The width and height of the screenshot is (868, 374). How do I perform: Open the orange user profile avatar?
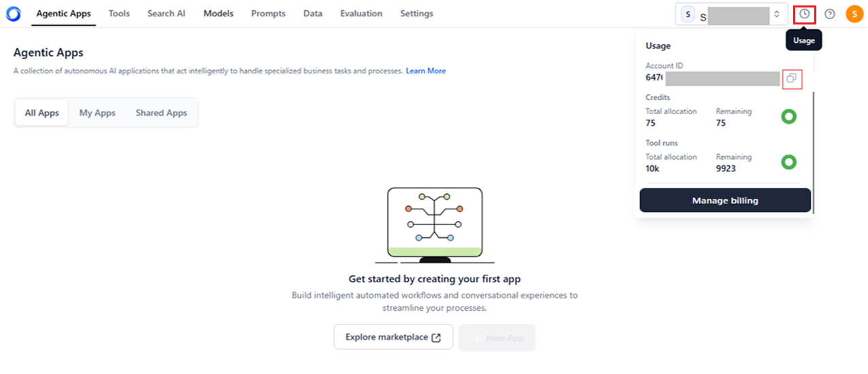pyautogui.click(x=854, y=14)
